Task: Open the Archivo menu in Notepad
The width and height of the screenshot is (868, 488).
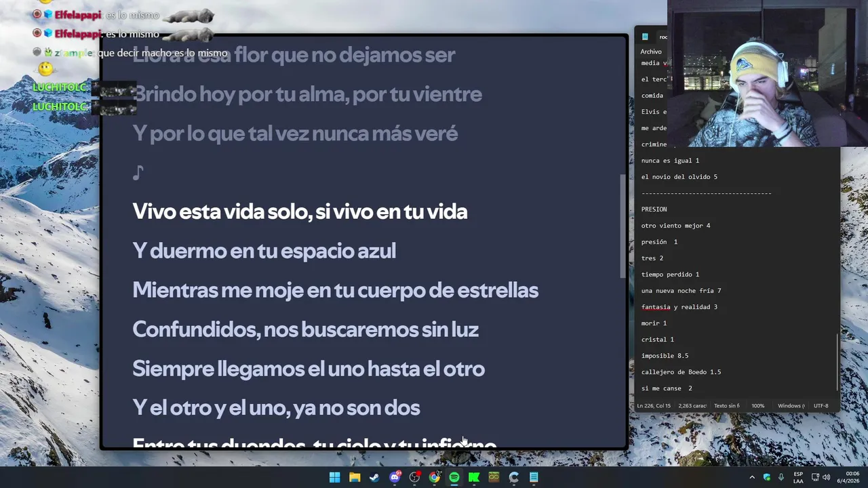Action: point(651,52)
